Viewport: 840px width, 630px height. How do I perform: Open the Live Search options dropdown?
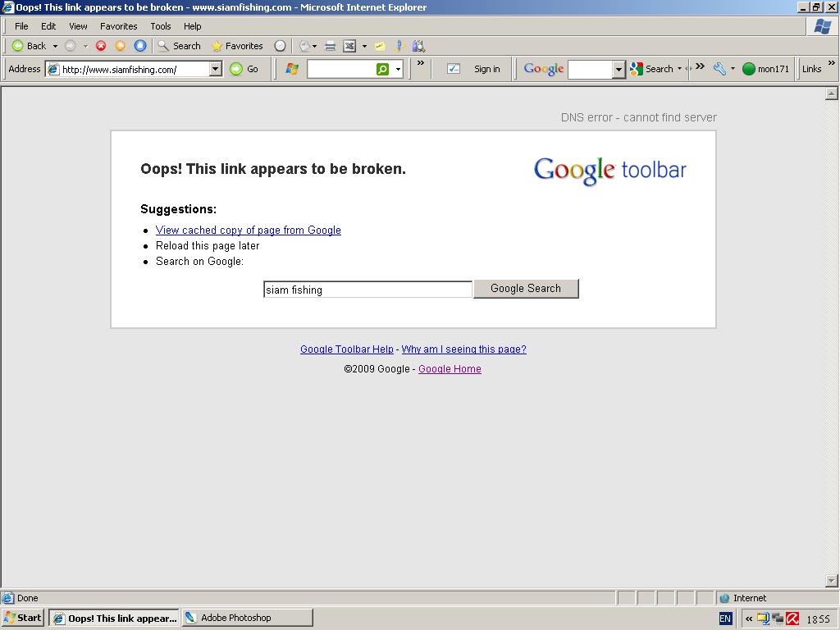click(x=398, y=69)
